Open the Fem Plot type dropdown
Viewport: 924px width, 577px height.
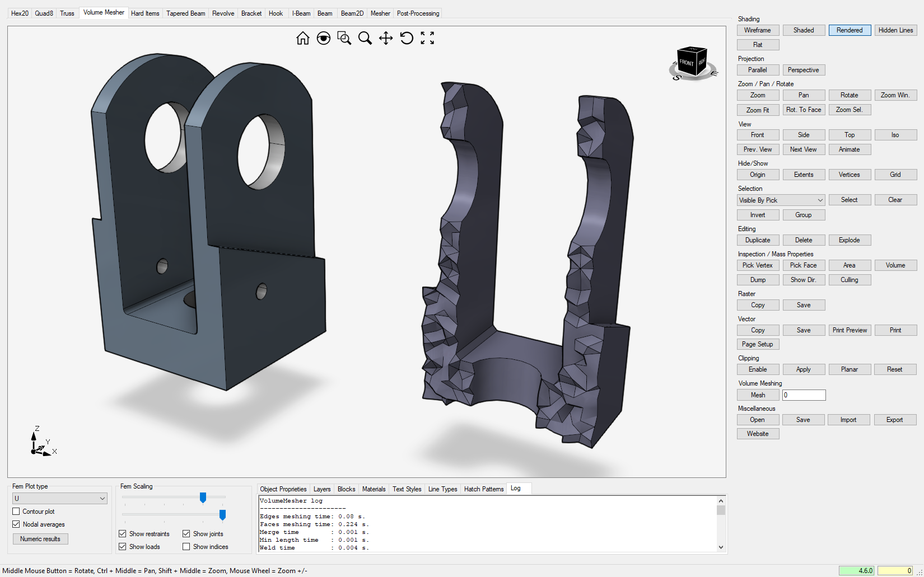coord(59,498)
